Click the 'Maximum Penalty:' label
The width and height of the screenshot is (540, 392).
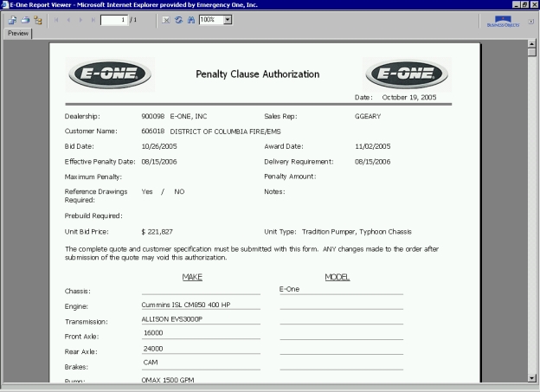pos(93,177)
